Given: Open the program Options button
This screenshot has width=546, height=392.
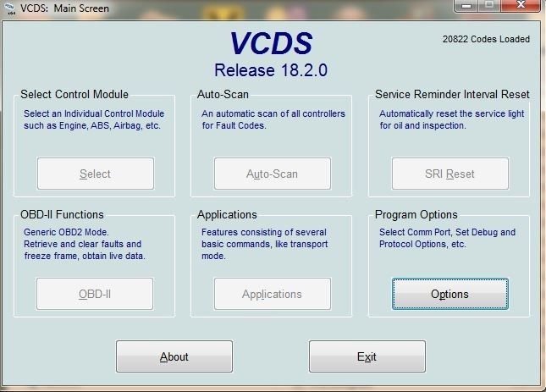Looking at the screenshot, I should pos(449,294).
